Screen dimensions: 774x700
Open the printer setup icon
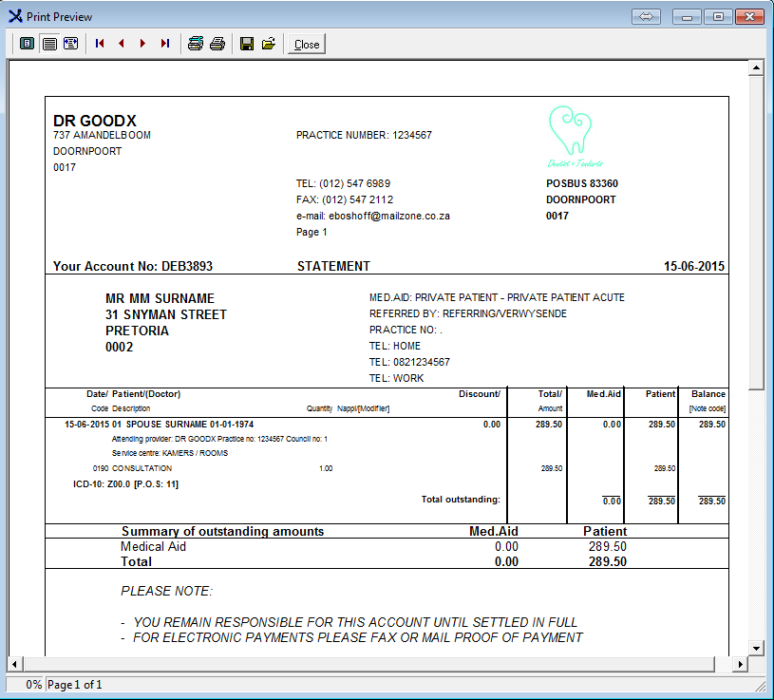195,44
